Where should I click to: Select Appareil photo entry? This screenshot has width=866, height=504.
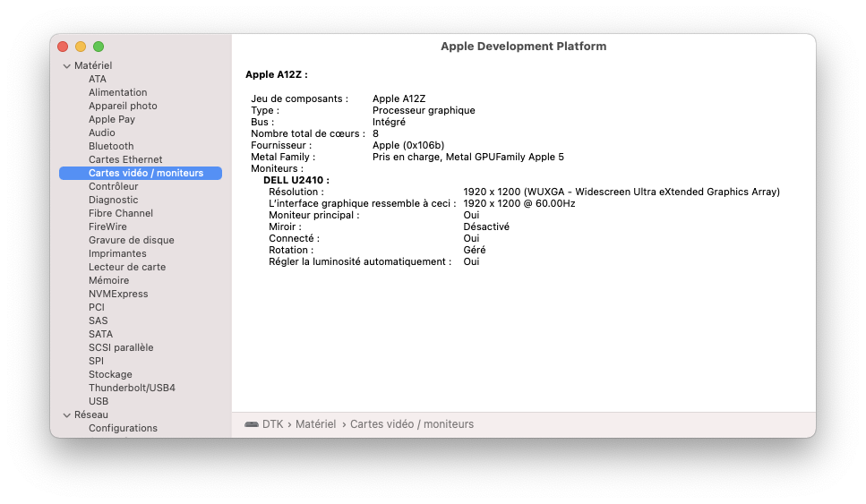click(123, 106)
